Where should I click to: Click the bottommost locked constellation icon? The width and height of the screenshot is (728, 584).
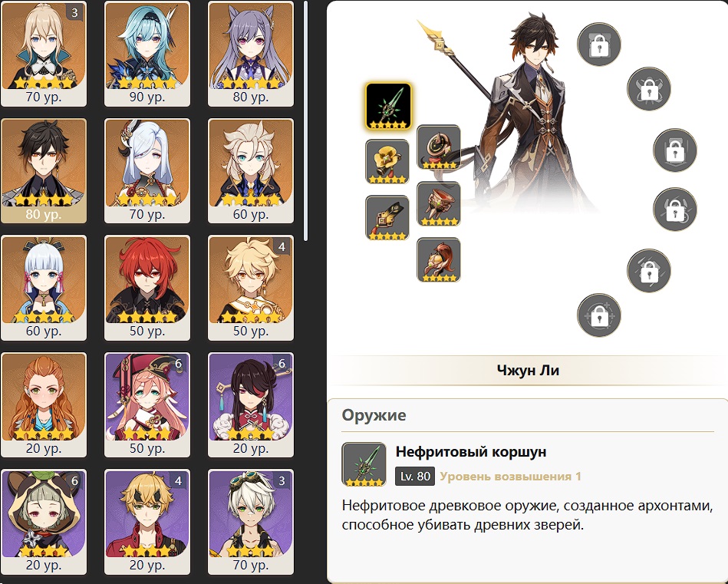click(599, 315)
